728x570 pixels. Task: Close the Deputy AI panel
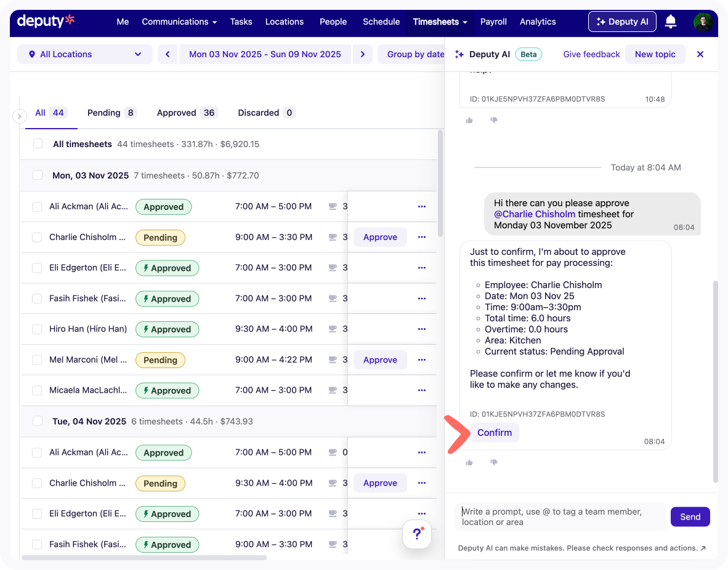point(700,54)
